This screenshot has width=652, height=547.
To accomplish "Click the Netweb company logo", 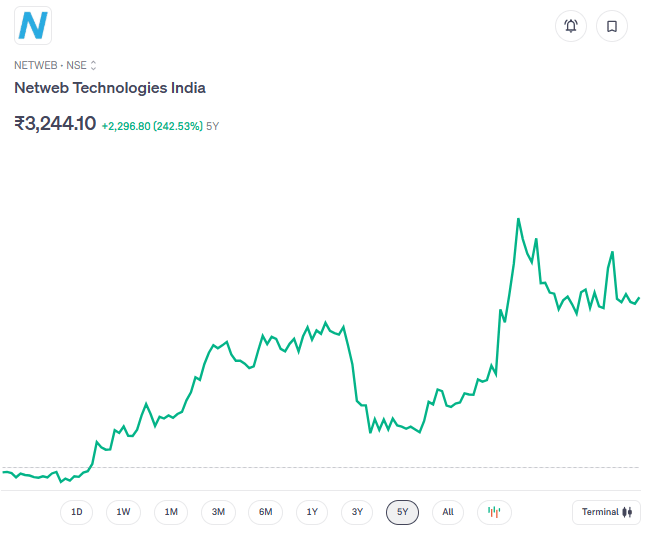I will click(33, 25).
